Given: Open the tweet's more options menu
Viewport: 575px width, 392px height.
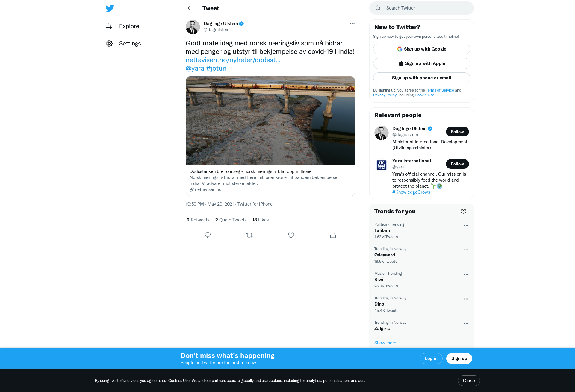Looking at the screenshot, I should [352, 24].
